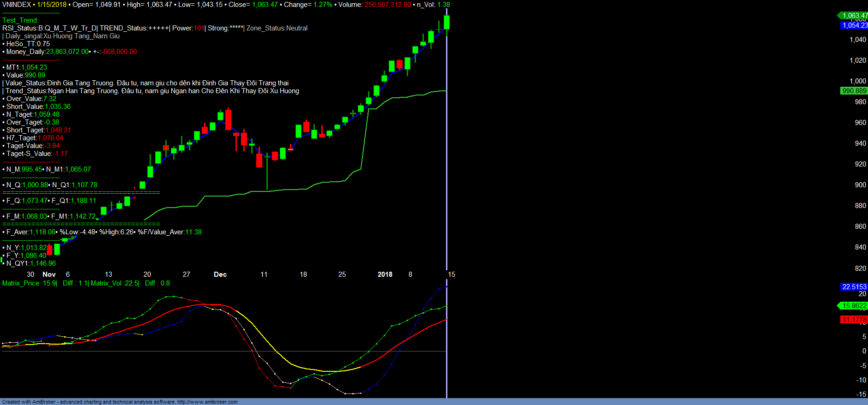Click the Money_Daily value 23,863,072.00
Viewport: 868px width, 405px height.
tap(67, 52)
